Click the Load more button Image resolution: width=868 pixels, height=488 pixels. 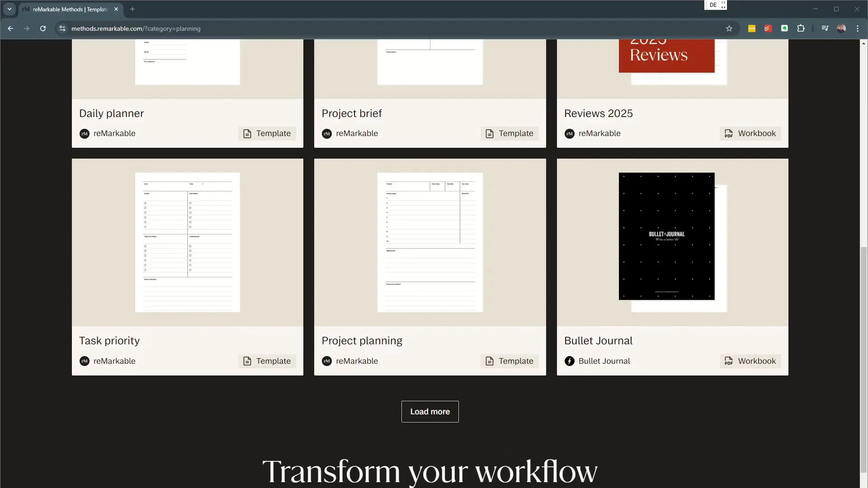pyautogui.click(x=430, y=412)
